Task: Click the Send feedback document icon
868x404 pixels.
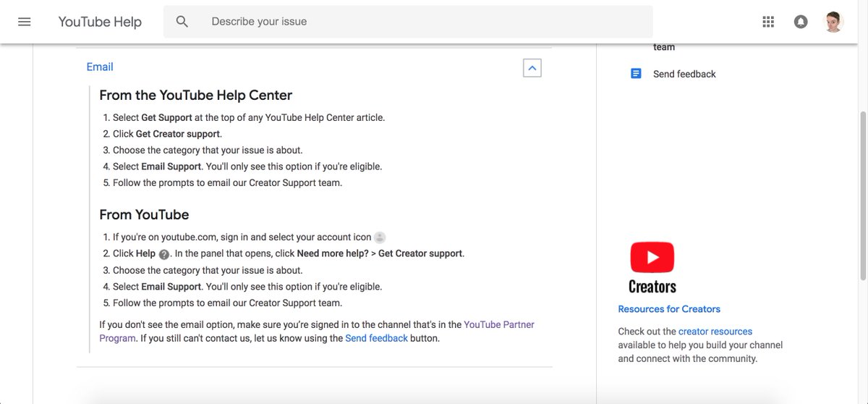Action: tap(636, 74)
